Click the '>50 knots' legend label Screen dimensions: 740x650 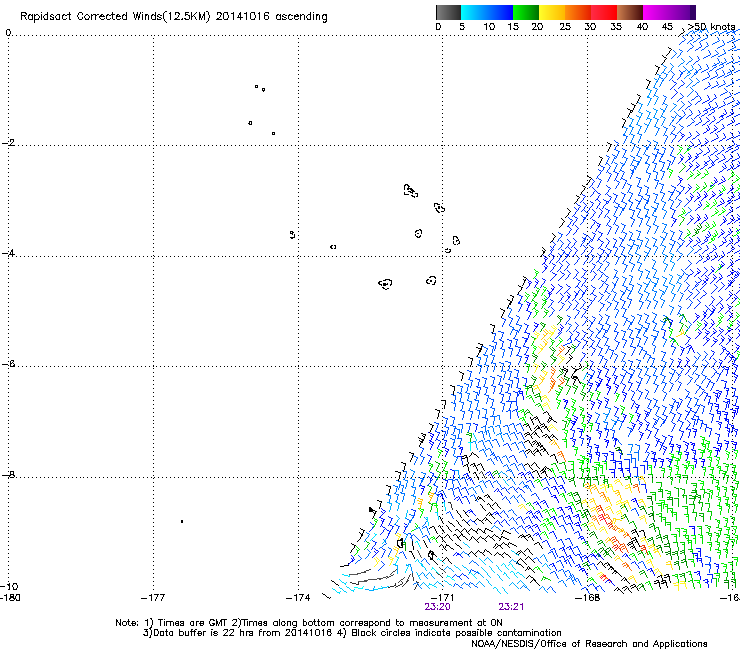(711, 27)
